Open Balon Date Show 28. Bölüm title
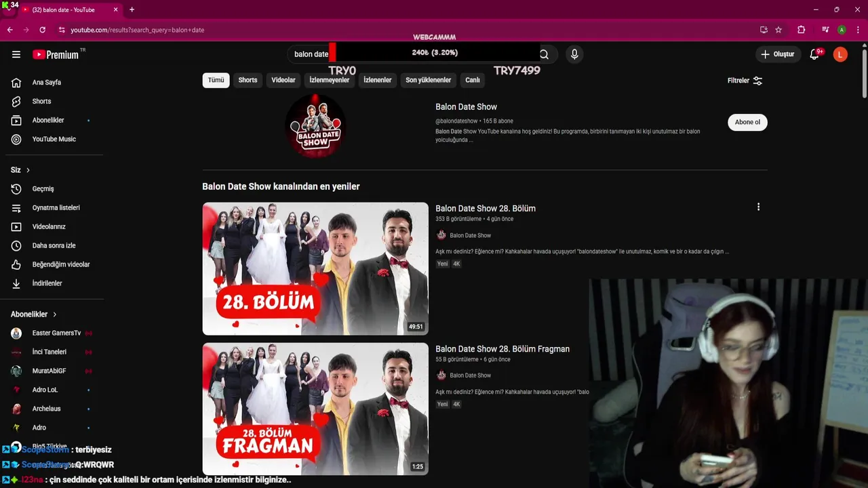The image size is (868, 488). coord(486,208)
